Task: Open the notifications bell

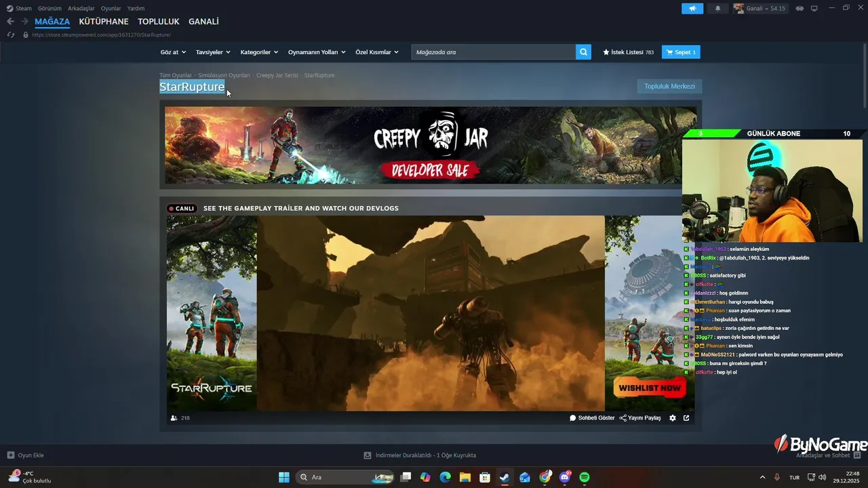Action: click(x=717, y=8)
